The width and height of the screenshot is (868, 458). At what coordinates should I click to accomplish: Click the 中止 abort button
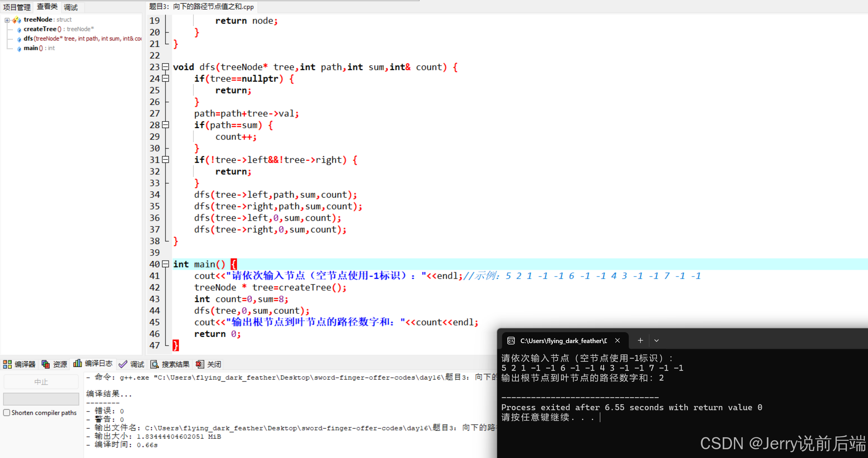coord(41,382)
